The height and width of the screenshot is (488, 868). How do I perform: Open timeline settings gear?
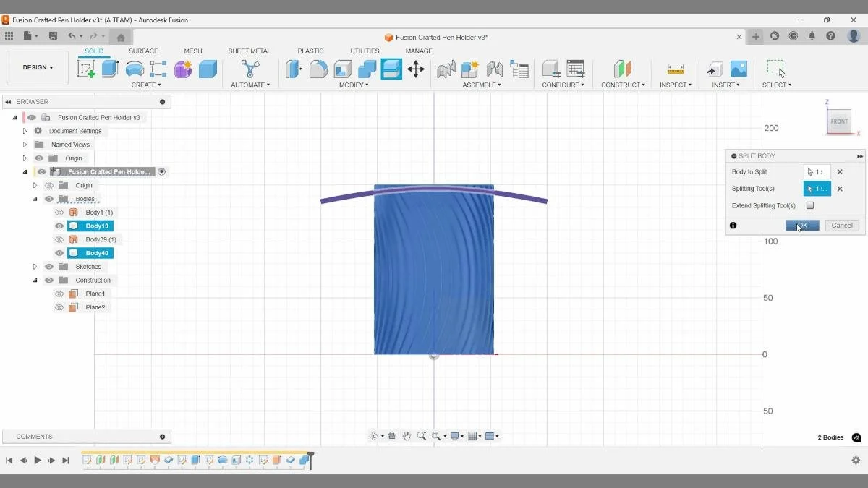(x=856, y=460)
